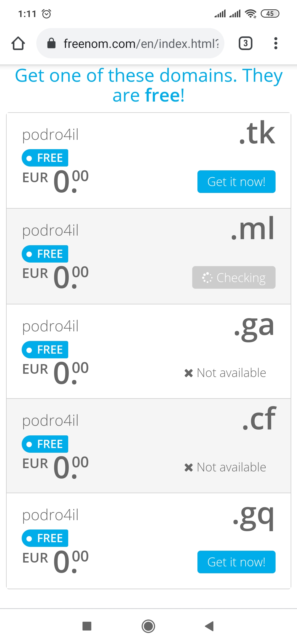297x644 pixels.
Task: Tap the FREE badge on the .gq row
Action: pos(45,538)
